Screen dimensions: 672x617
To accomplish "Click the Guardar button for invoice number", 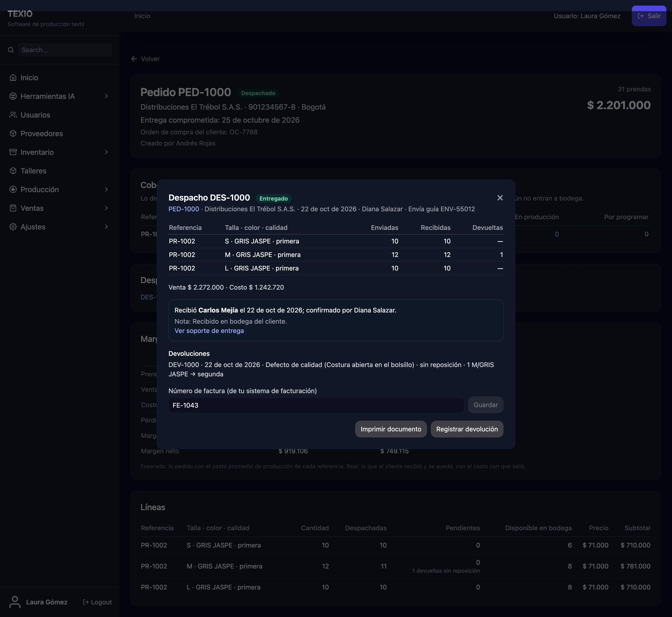I will coord(485,405).
